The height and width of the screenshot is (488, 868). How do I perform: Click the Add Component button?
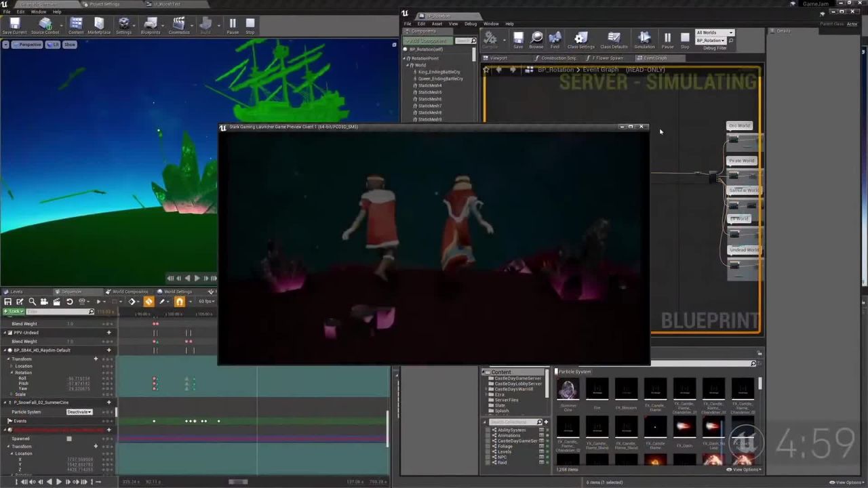428,41
